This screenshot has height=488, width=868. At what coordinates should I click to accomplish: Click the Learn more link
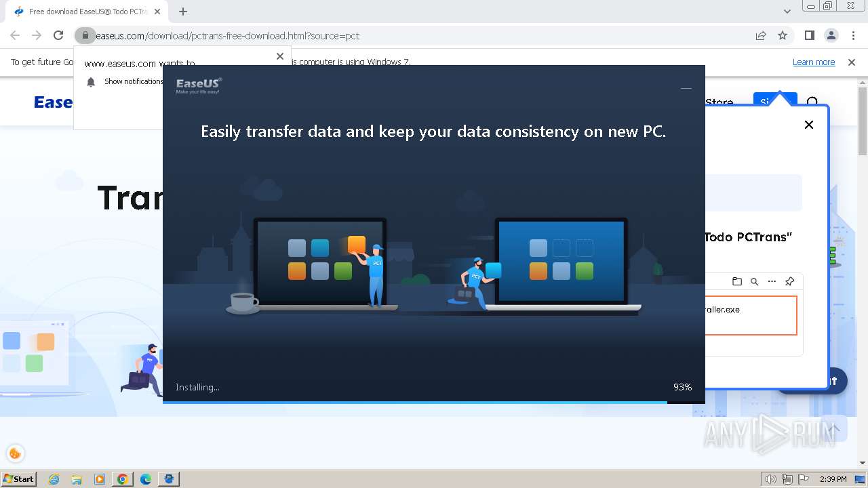coord(814,62)
